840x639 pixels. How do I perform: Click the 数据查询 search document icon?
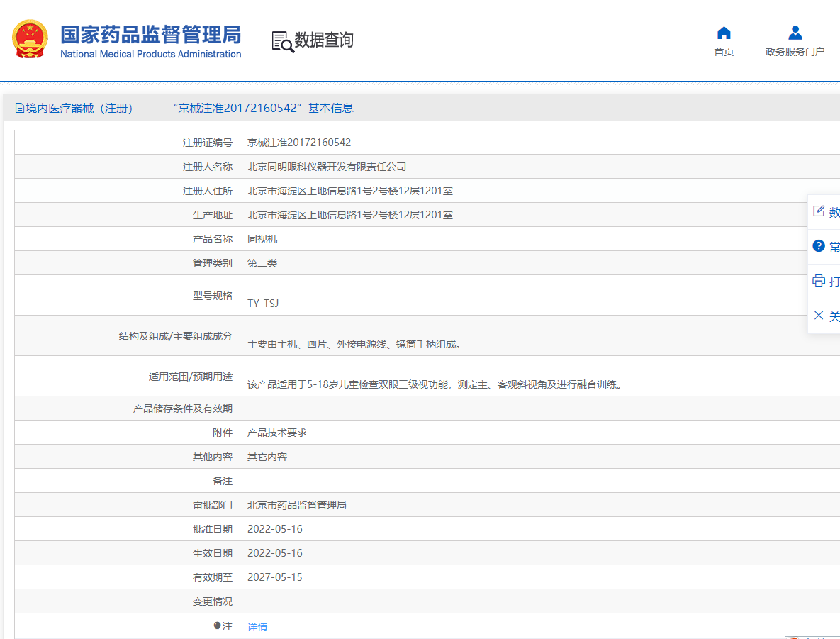click(x=283, y=41)
